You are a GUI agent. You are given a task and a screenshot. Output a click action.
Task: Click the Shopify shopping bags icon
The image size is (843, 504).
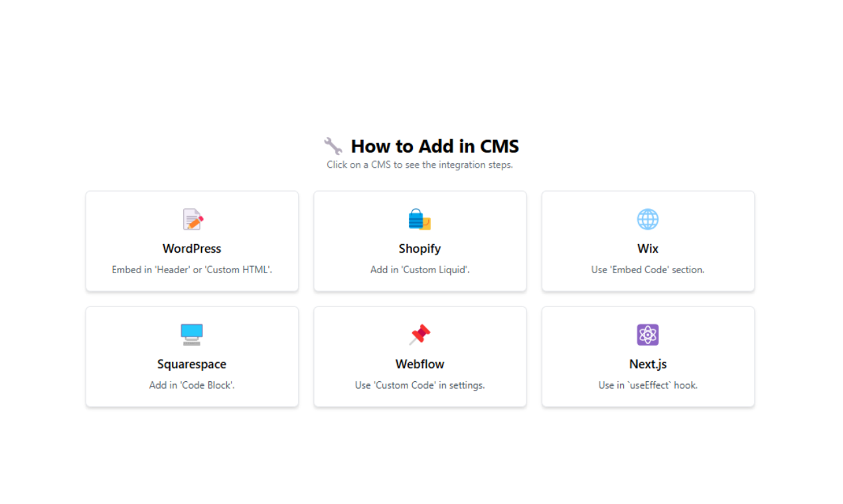click(420, 220)
